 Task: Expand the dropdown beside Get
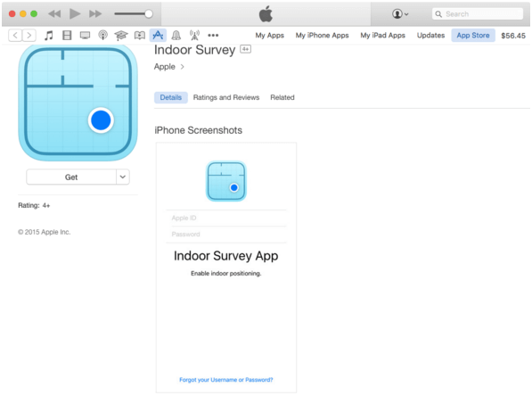click(123, 177)
